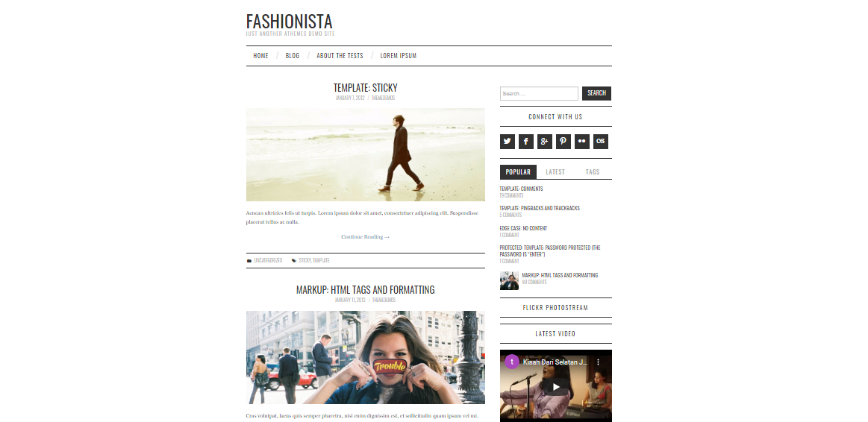Go to About The Tests page
The image size is (868, 422).
tap(340, 56)
